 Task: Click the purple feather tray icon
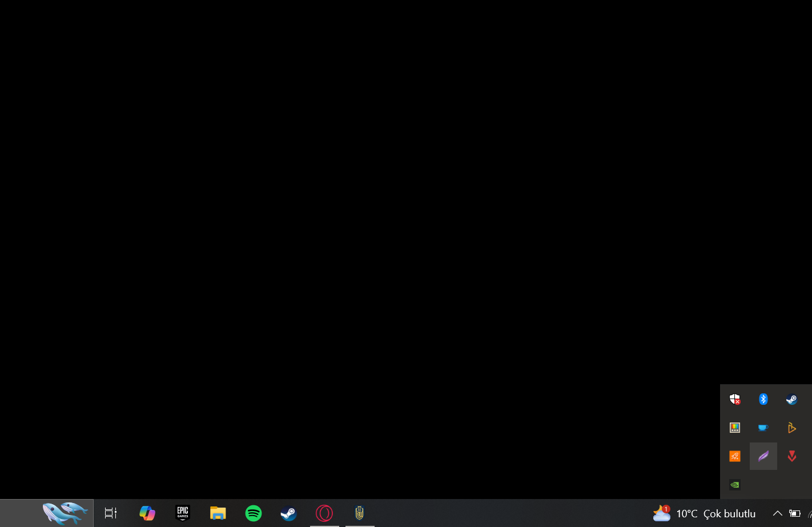click(x=763, y=456)
